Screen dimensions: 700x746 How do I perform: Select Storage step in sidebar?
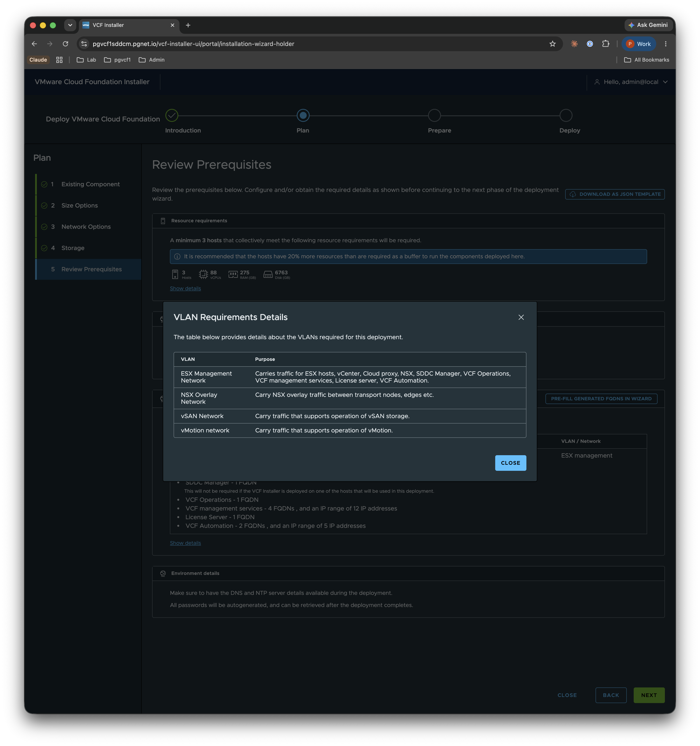click(x=88, y=248)
